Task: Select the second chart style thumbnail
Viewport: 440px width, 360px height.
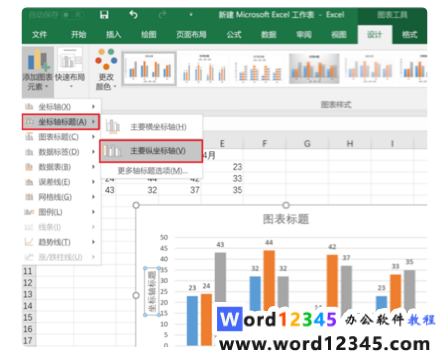Action: pos(204,69)
